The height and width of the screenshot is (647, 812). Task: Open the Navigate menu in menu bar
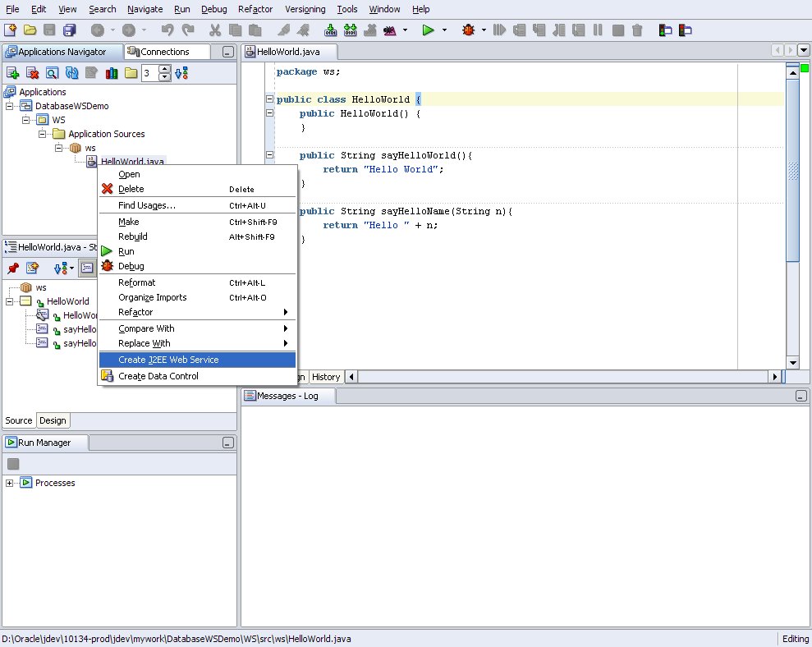pos(145,9)
